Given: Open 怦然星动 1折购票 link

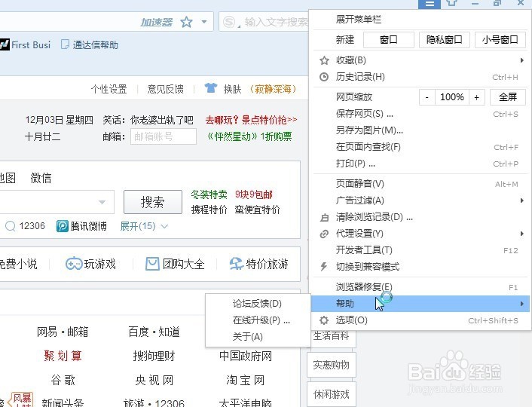Looking at the screenshot, I should (249, 136).
